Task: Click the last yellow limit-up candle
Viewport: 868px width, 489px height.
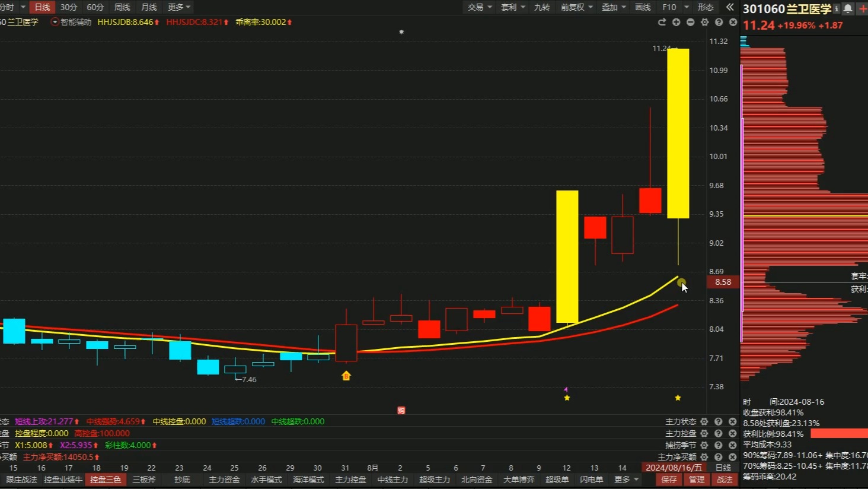Action: coord(678,134)
